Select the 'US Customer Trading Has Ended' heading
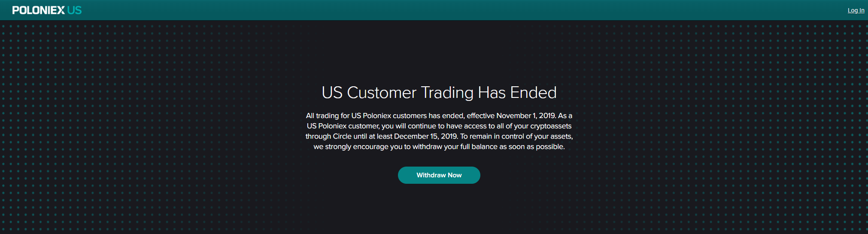This screenshot has height=234, width=868. pyautogui.click(x=439, y=93)
